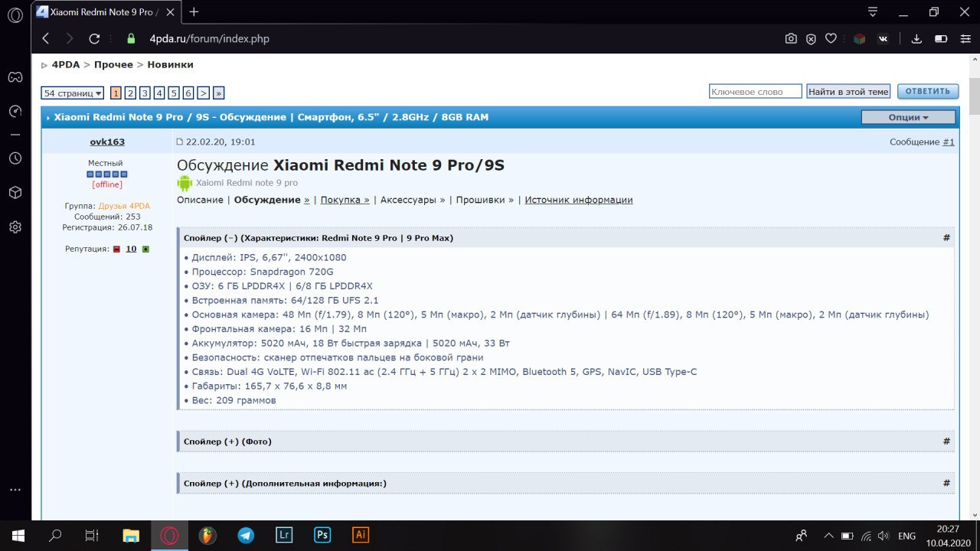The width and height of the screenshot is (980, 551).
Task: Expand the Фото spoiler
Action: (x=227, y=442)
